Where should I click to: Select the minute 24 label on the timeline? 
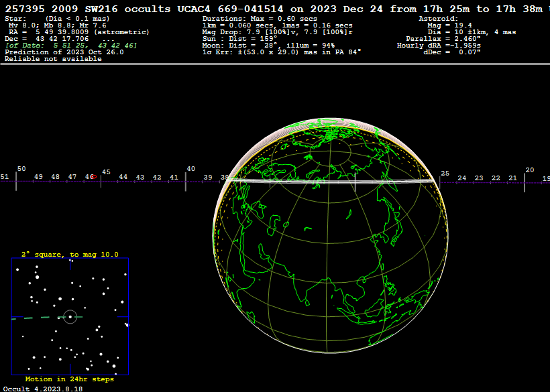tap(462, 178)
